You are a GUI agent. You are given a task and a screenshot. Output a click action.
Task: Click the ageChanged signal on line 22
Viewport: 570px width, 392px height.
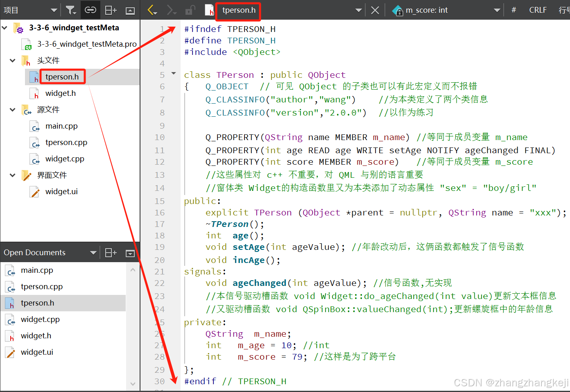coord(259,283)
